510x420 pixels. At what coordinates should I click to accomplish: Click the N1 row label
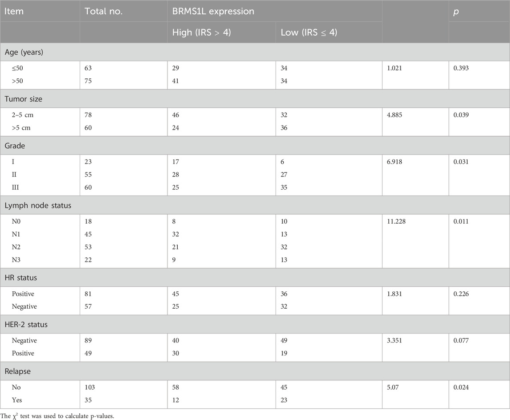click(16, 234)
